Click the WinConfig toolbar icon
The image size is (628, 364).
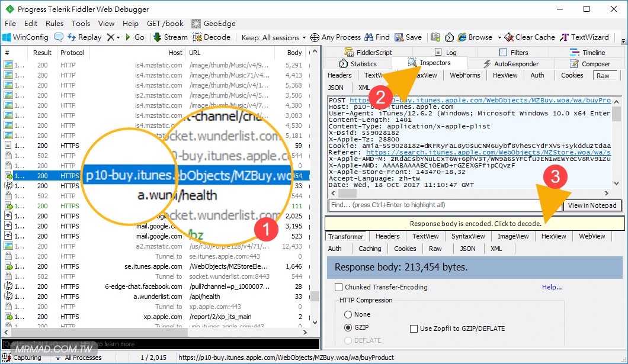click(x=25, y=37)
